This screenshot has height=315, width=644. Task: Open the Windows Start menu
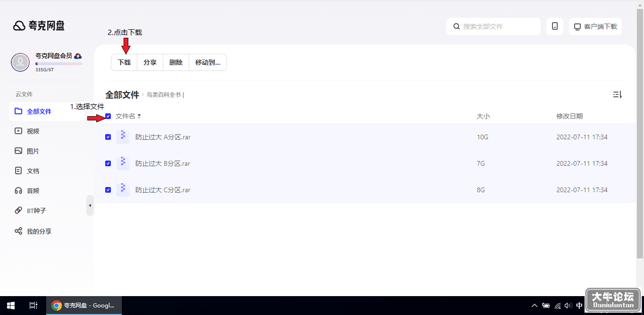coord(11,306)
